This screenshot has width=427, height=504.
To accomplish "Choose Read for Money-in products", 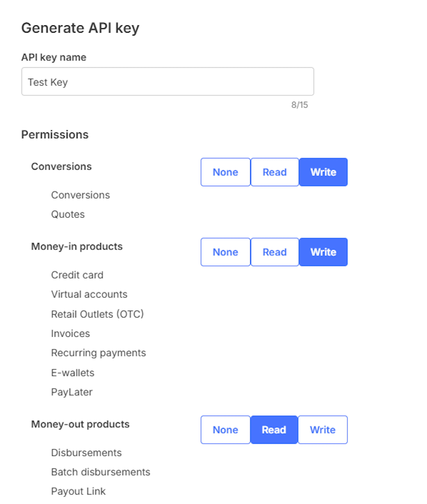I will (x=275, y=252).
